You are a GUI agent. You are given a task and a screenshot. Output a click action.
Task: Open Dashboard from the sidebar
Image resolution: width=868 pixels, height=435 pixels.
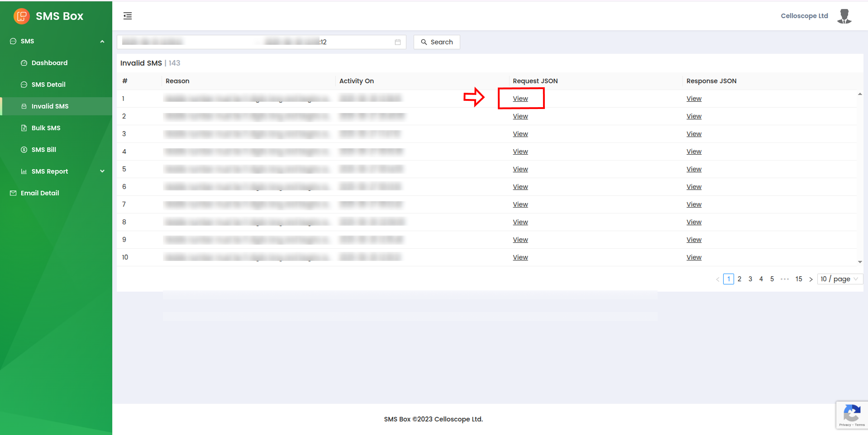click(49, 63)
